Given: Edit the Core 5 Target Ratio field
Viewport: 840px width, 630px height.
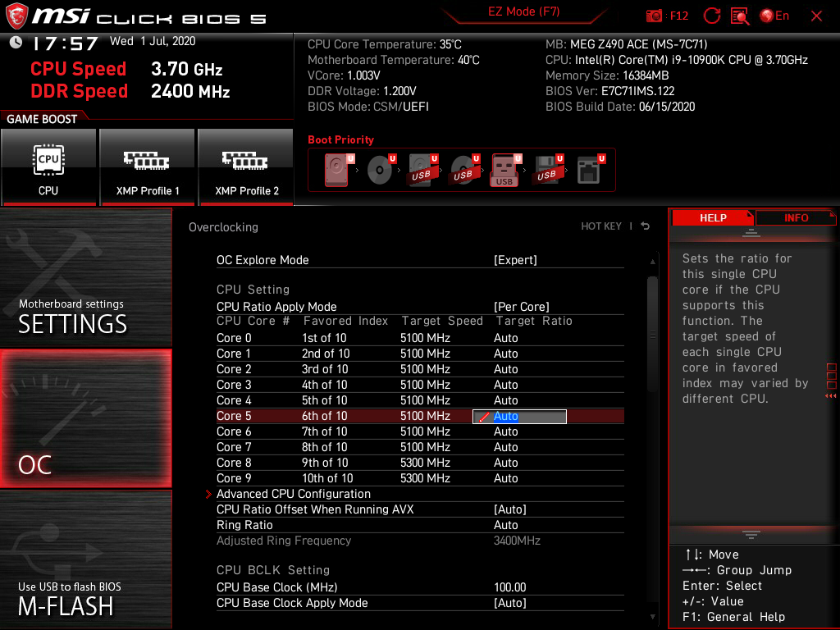Looking at the screenshot, I should [518, 416].
